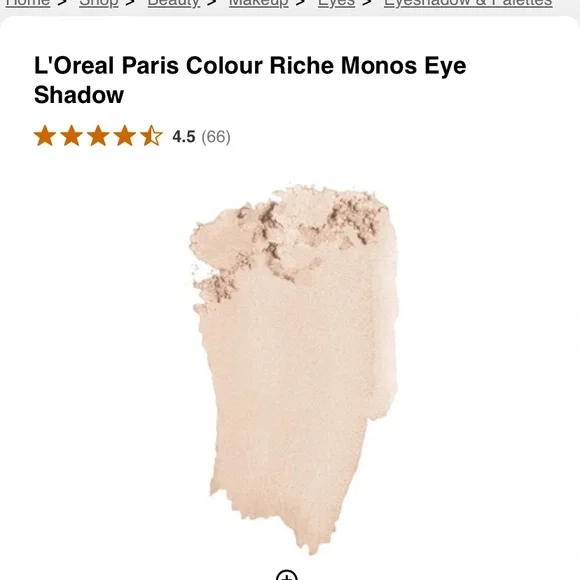Open the Makeup breadcrumb category

click(259, 3)
